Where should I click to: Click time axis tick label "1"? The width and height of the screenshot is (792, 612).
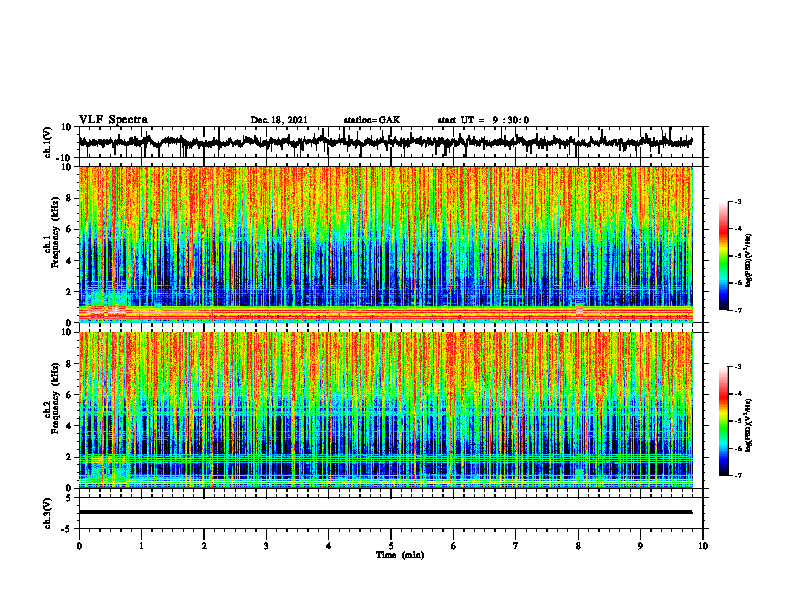[x=141, y=546]
